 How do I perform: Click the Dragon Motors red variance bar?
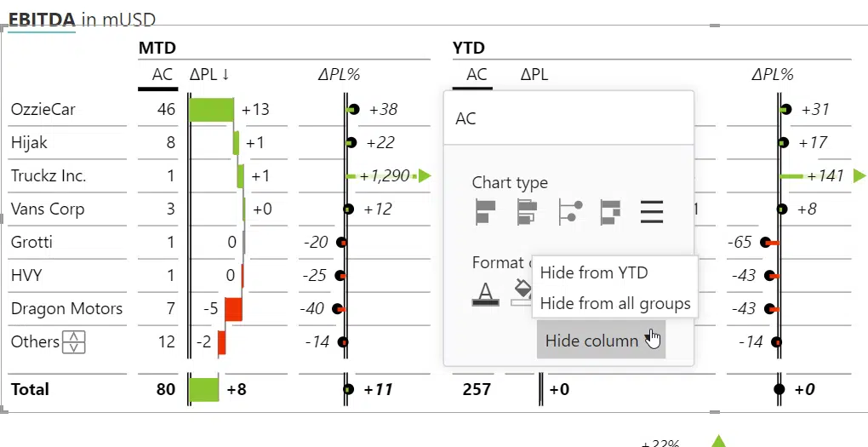pos(234,308)
